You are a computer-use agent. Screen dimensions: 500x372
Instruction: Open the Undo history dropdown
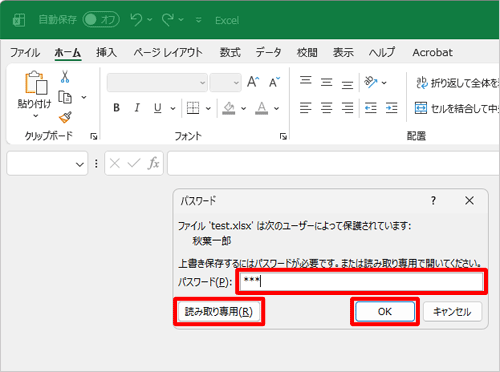pyautogui.click(x=150, y=20)
